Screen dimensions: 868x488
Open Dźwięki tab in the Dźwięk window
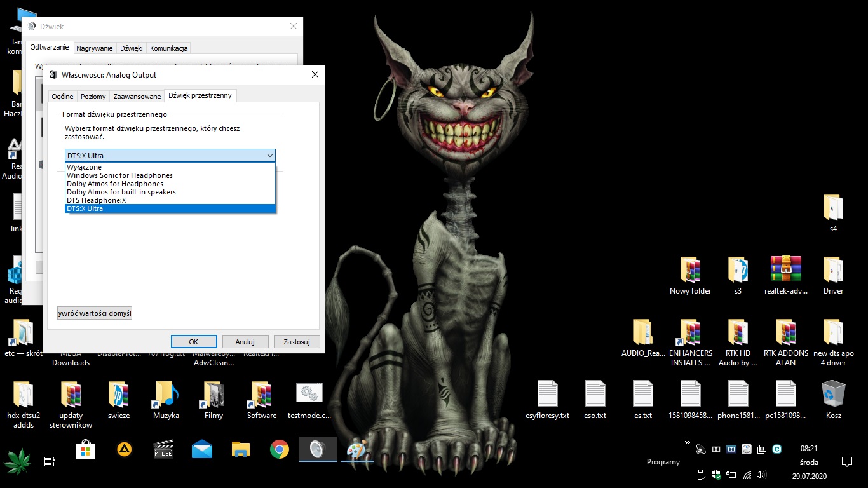click(132, 48)
